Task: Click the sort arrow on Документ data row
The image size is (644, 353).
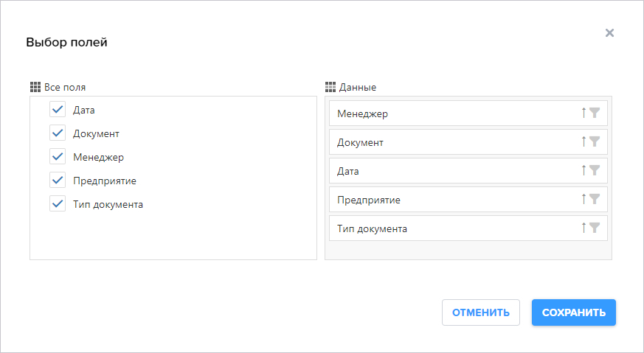Action: [x=584, y=141]
